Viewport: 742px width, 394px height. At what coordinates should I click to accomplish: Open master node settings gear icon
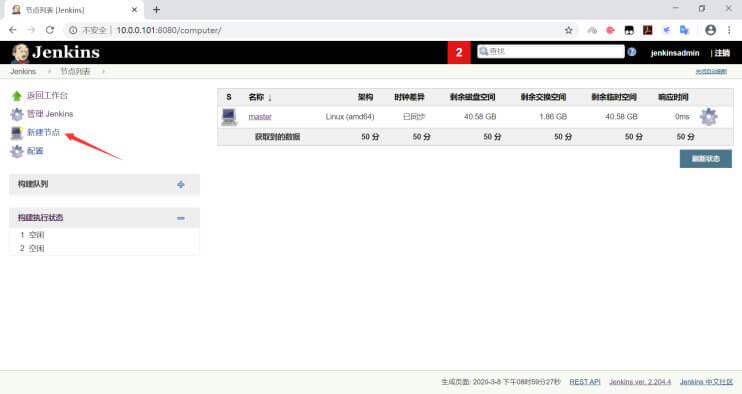(708, 117)
